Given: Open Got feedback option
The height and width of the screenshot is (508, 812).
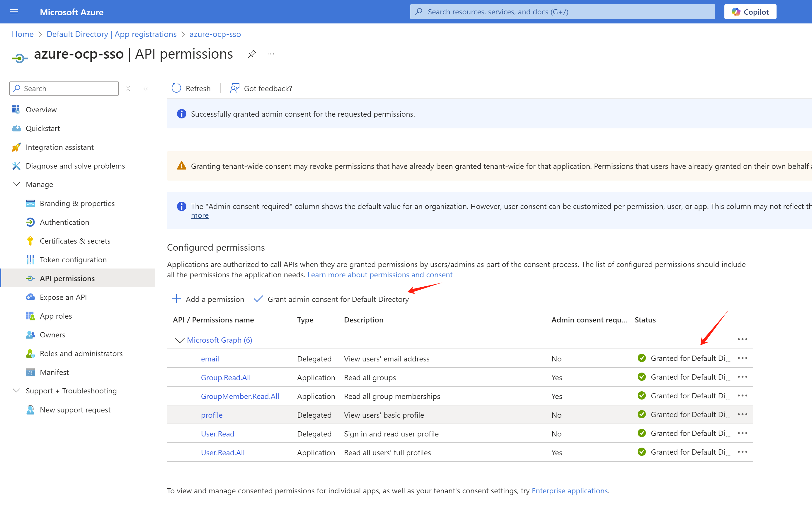Looking at the screenshot, I should pyautogui.click(x=261, y=88).
